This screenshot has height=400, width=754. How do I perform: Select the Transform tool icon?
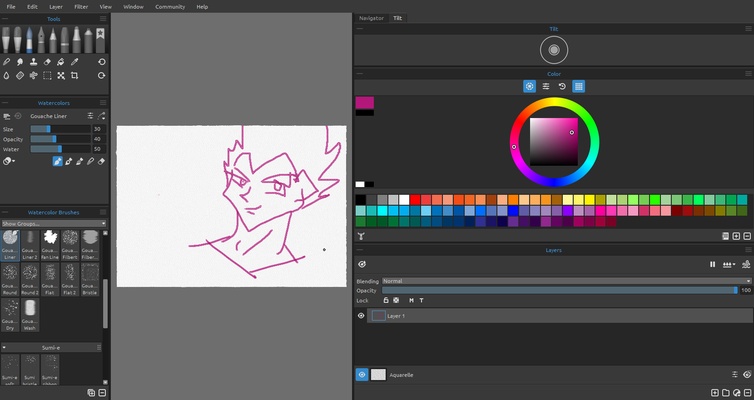[x=61, y=75]
